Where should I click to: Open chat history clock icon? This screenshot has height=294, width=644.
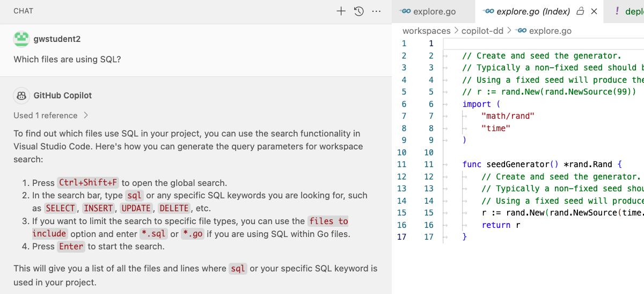359,11
